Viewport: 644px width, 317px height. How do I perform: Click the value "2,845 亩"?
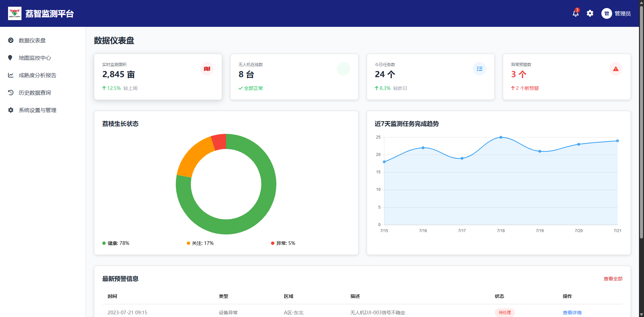coord(118,74)
